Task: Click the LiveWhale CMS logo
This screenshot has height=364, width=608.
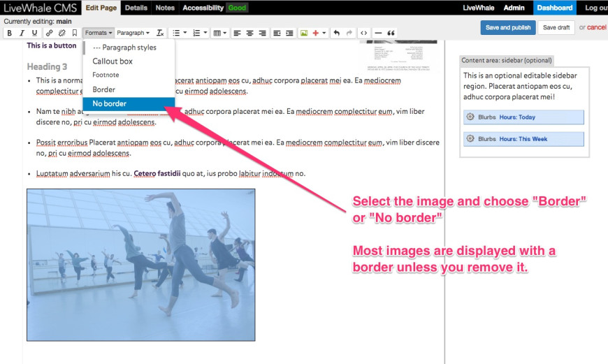Action: (40, 8)
